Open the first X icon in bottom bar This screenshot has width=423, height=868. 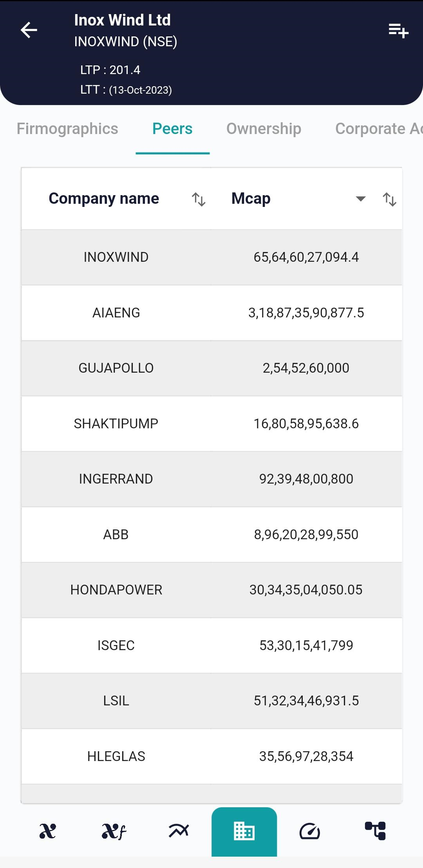coord(48,831)
